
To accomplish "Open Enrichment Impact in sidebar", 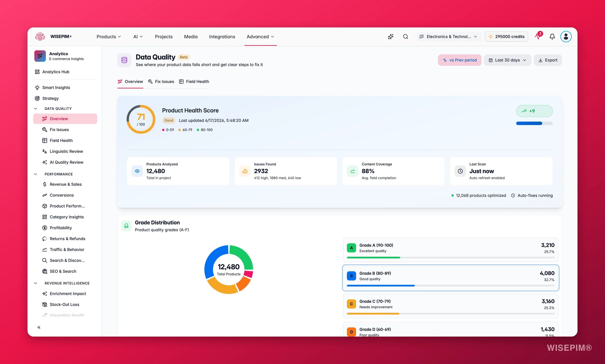I will (65, 294).
